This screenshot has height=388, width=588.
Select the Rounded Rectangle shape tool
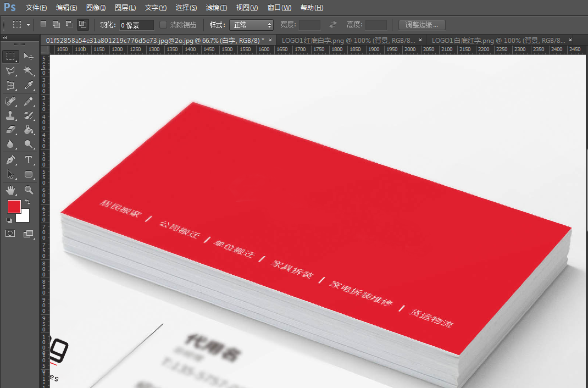(29, 174)
